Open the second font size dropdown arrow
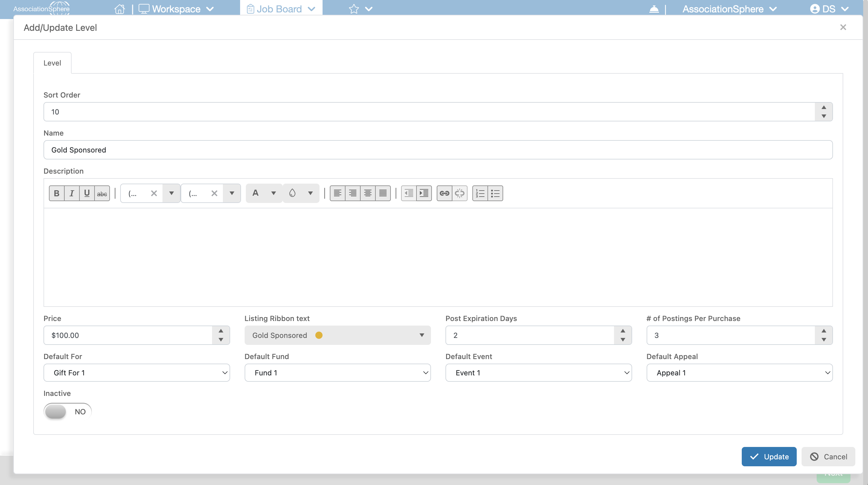The image size is (868, 485). click(x=232, y=193)
